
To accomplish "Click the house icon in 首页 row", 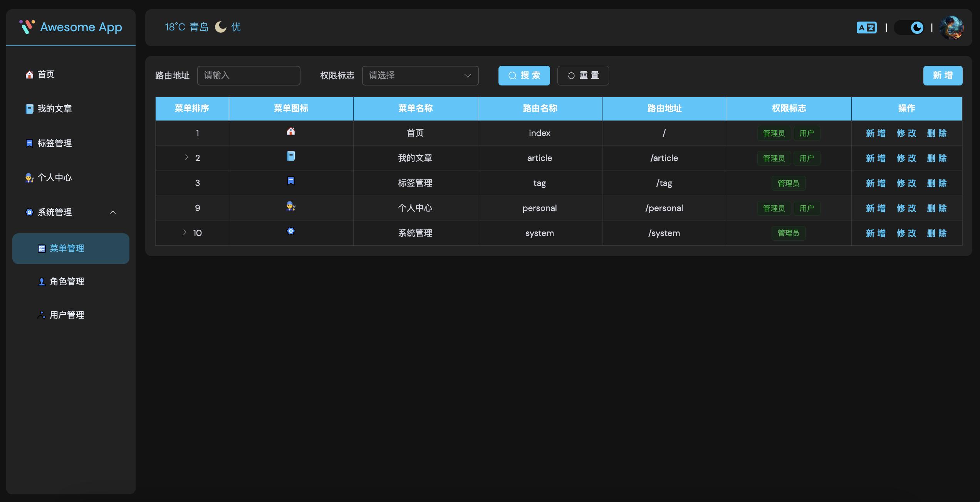I will [x=291, y=132].
